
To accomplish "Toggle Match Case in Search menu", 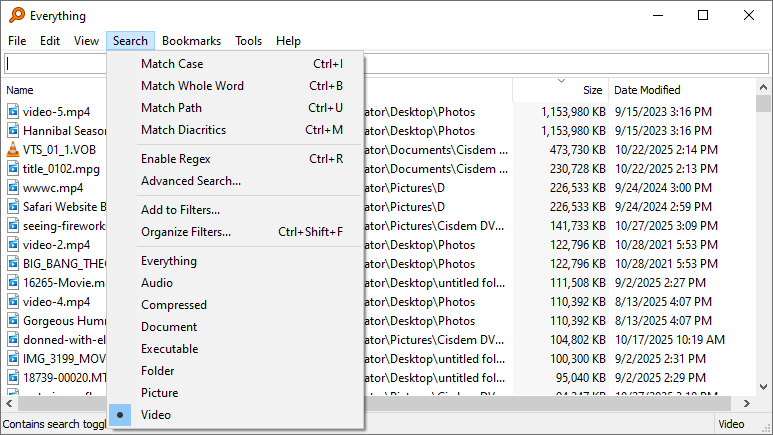I will [x=236, y=64].
